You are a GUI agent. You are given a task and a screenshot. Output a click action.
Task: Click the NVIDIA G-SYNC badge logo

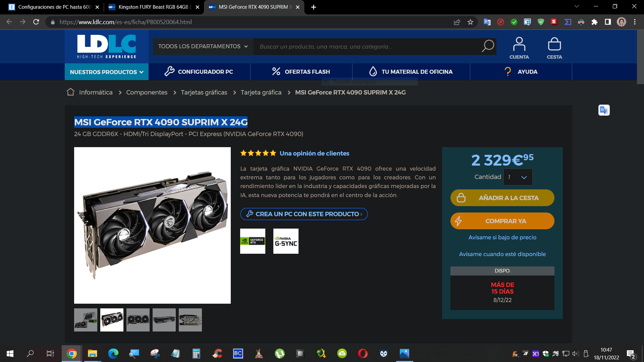286,241
